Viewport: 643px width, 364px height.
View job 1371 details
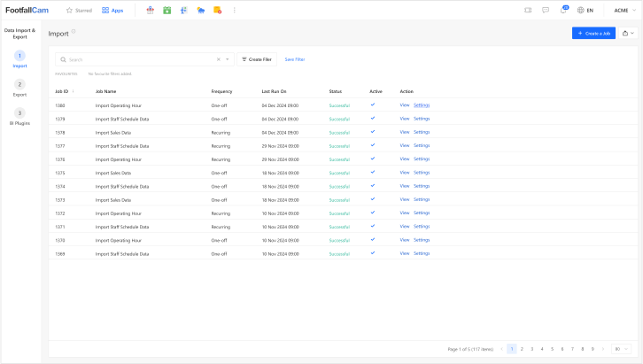405,226
